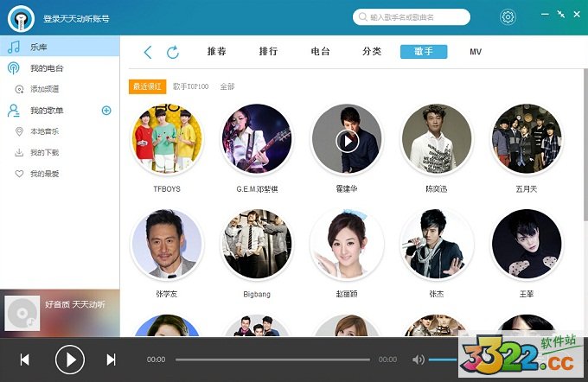This screenshot has width=588, height=382.
Task: Open the 陈奕迅 artist photo
Action: click(x=437, y=139)
